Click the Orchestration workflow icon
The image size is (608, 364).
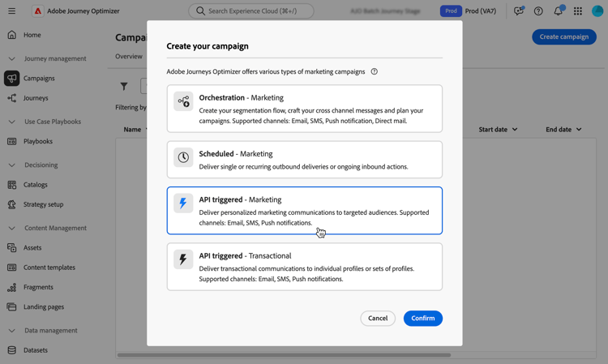183,101
